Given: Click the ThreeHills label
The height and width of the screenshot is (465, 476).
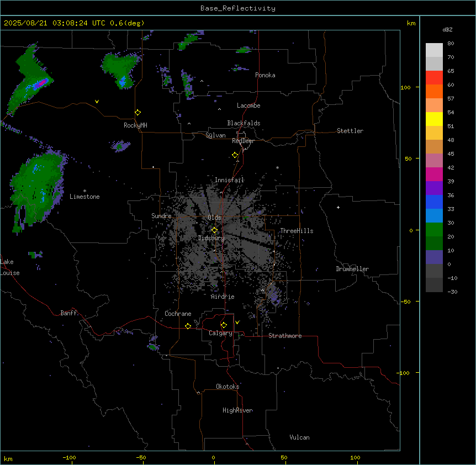Looking at the screenshot, I should coord(297,231).
